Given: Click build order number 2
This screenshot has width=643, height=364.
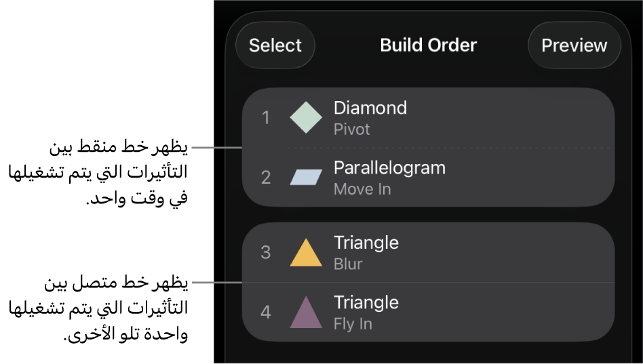Looking at the screenshot, I should 266,178.
